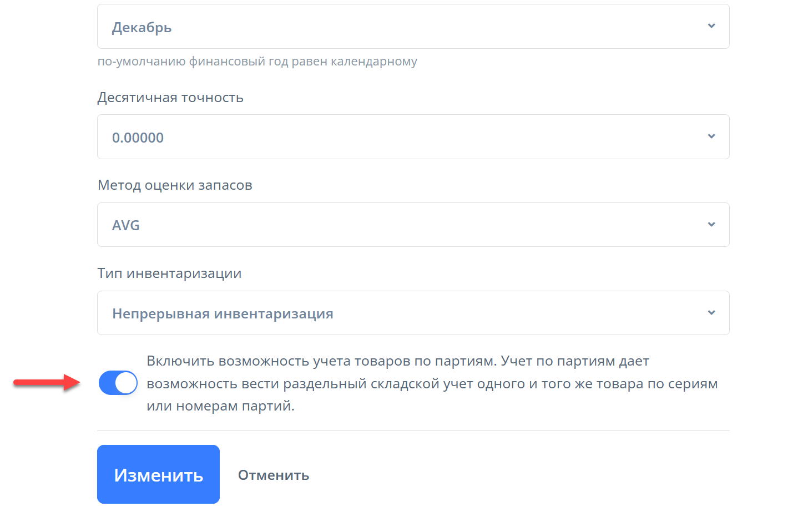The image size is (798, 532).
Task: Click chevron arrow in the 0.00000 dropdown
Action: [x=711, y=136]
